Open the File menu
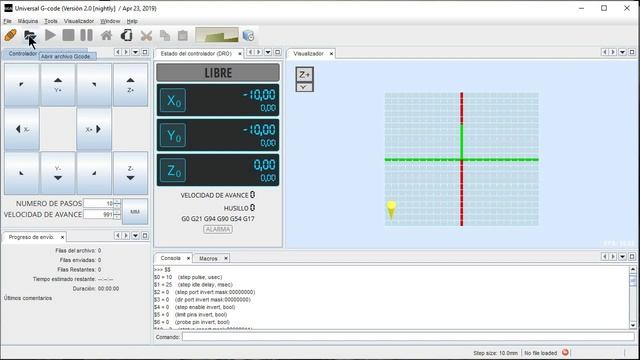 click(x=7, y=21)
